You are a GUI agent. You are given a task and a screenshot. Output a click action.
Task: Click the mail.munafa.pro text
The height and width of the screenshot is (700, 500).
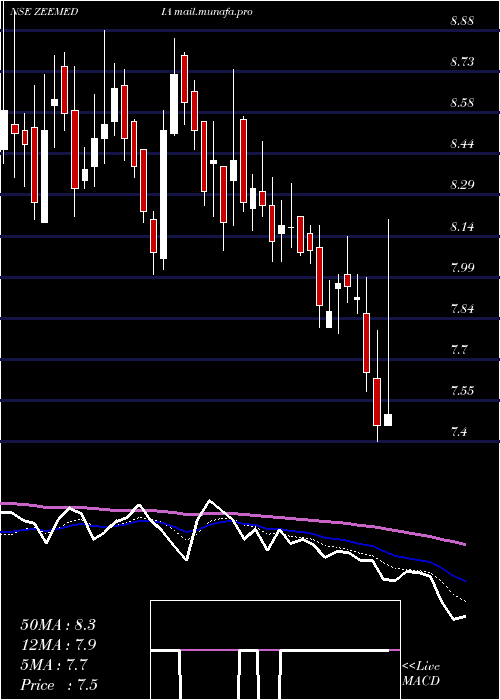[213, 12]
